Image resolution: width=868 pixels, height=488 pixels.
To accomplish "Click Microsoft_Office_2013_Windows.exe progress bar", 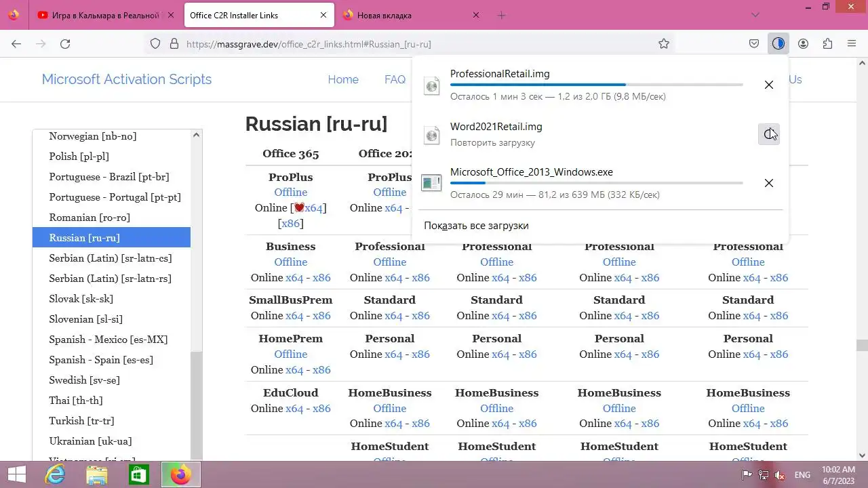I will (x=596, y=183).
